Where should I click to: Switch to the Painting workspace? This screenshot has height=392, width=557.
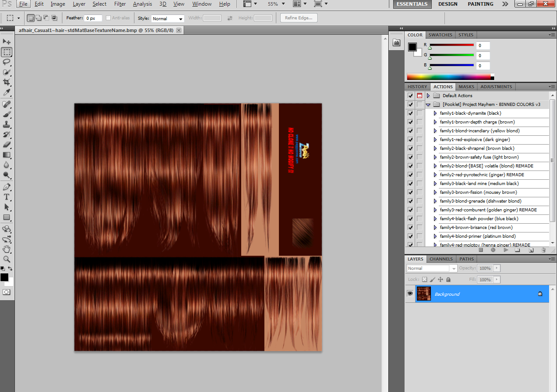click(480, 4)
